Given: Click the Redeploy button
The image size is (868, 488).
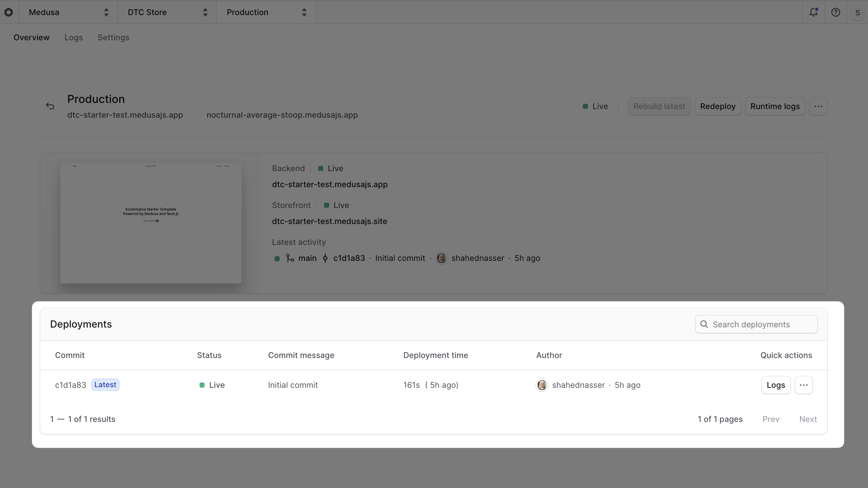Looking at the screenshot, I should [x=717, y=106].
